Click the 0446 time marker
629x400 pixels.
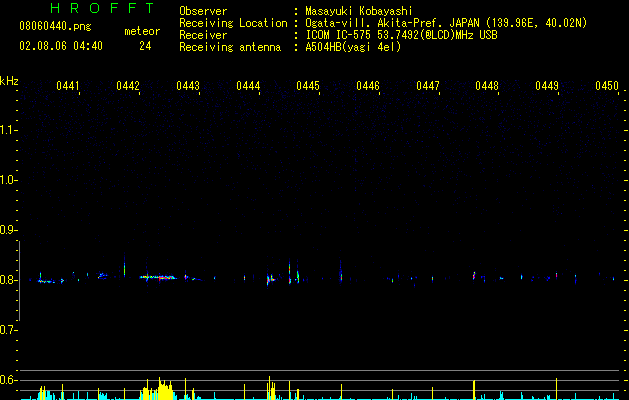[x=368, y=86]
